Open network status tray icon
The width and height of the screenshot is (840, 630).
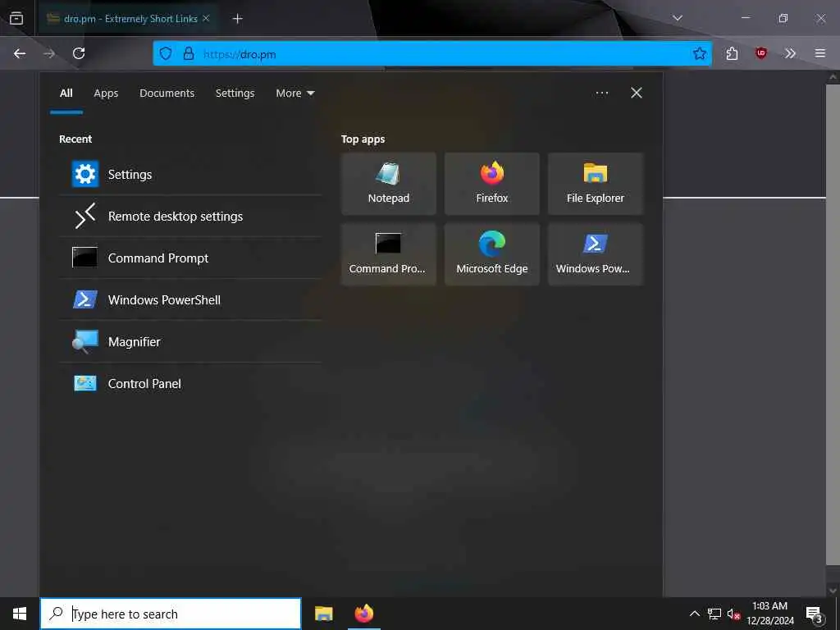coord(714,614)
